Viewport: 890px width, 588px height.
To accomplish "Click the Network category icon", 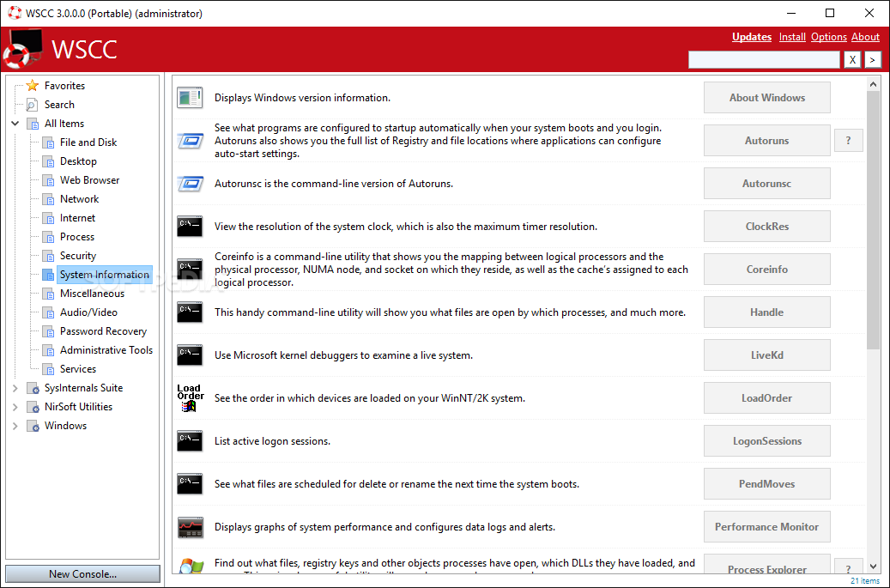I will [x=49, y=199].
